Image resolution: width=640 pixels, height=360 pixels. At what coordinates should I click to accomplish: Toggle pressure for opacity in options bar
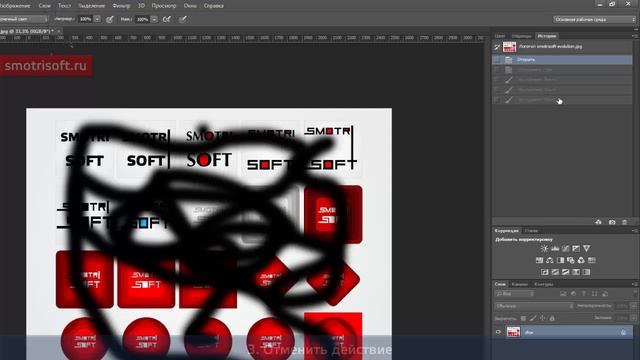point(110,19)
